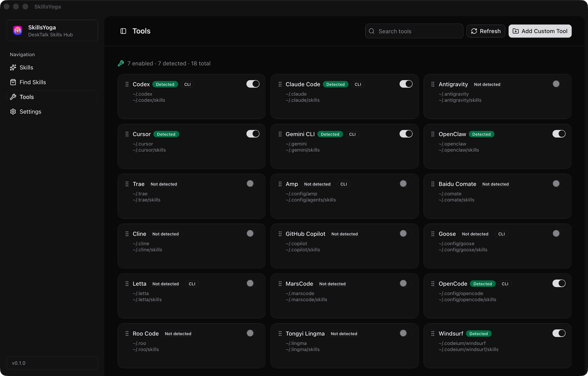Enable the Trae toggle

tap(253, 184)
